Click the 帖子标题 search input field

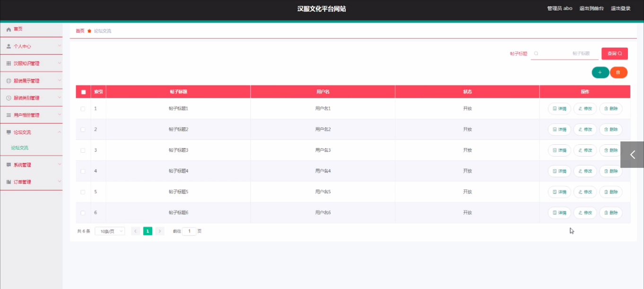pyautogui.click(x=565, y=53)
